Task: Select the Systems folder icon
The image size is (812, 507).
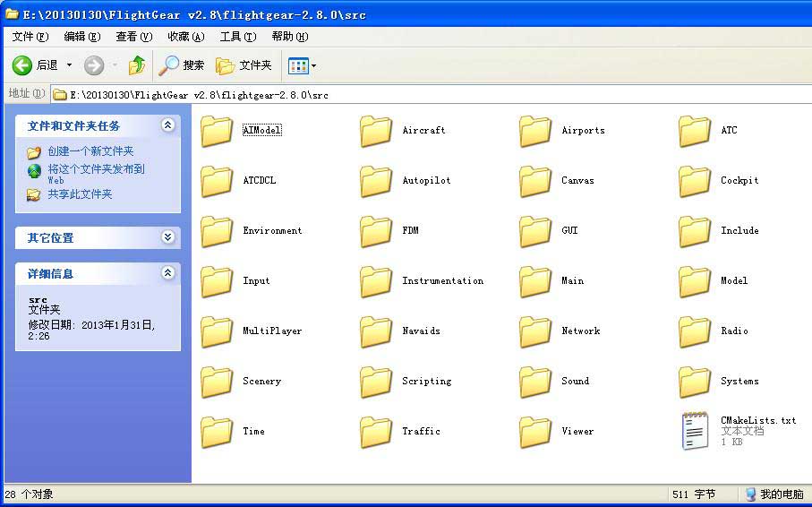Action: pos(695,382)
